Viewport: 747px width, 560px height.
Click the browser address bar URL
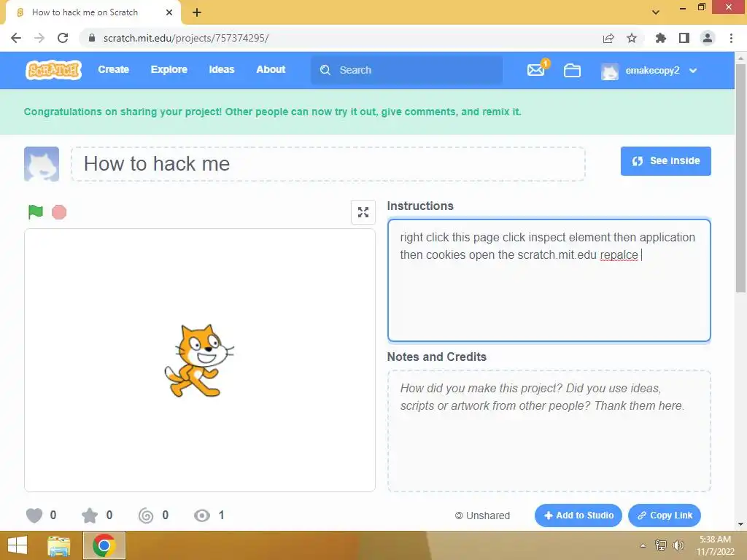(186, 38)
